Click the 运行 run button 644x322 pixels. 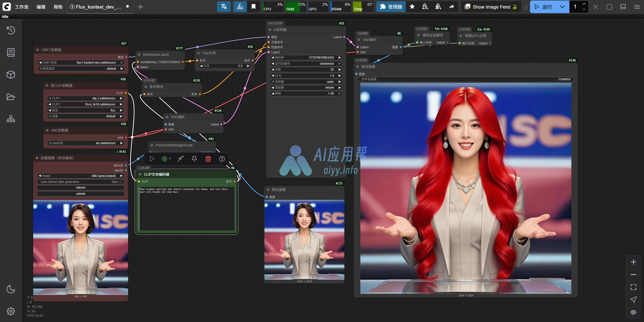[543, 7]
